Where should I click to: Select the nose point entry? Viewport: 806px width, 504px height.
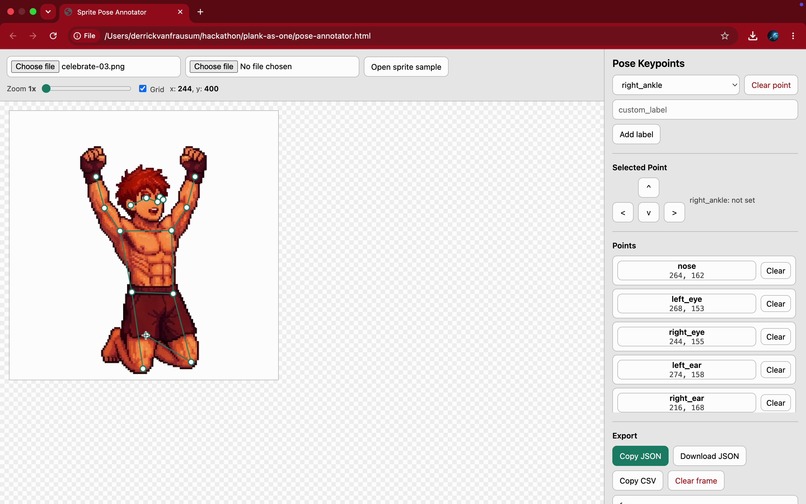pos(686,271)
